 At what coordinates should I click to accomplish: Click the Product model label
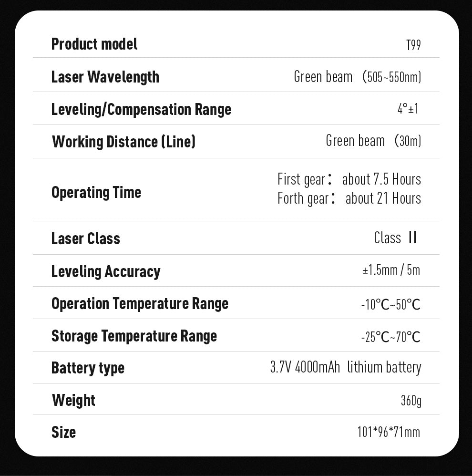94,44
